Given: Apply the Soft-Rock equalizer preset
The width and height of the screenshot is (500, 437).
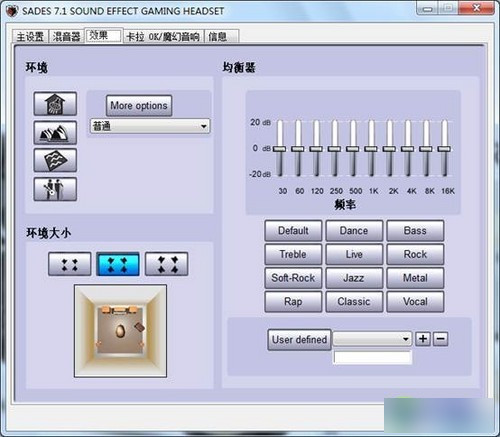Looking at the screenshot, I should tap(293, 278).
